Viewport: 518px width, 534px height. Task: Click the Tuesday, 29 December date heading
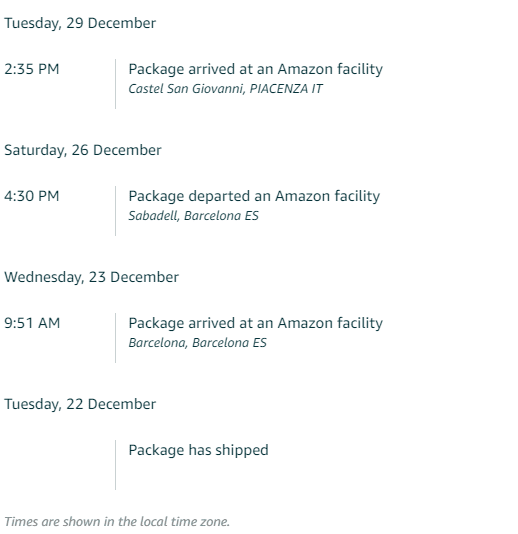point(80,23)
